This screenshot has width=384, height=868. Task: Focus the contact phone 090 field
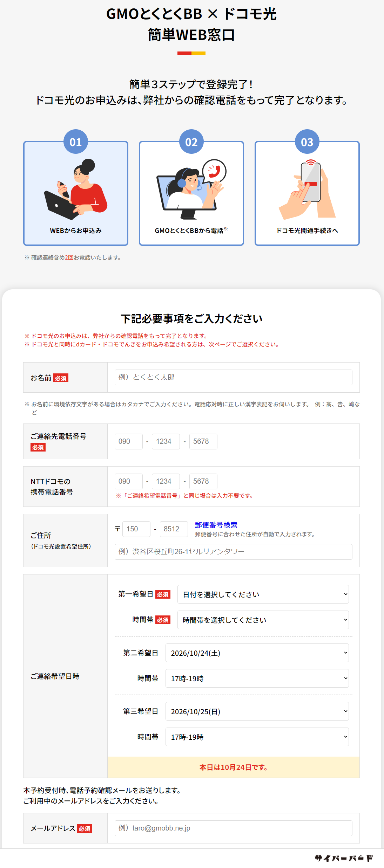(129, 441)
